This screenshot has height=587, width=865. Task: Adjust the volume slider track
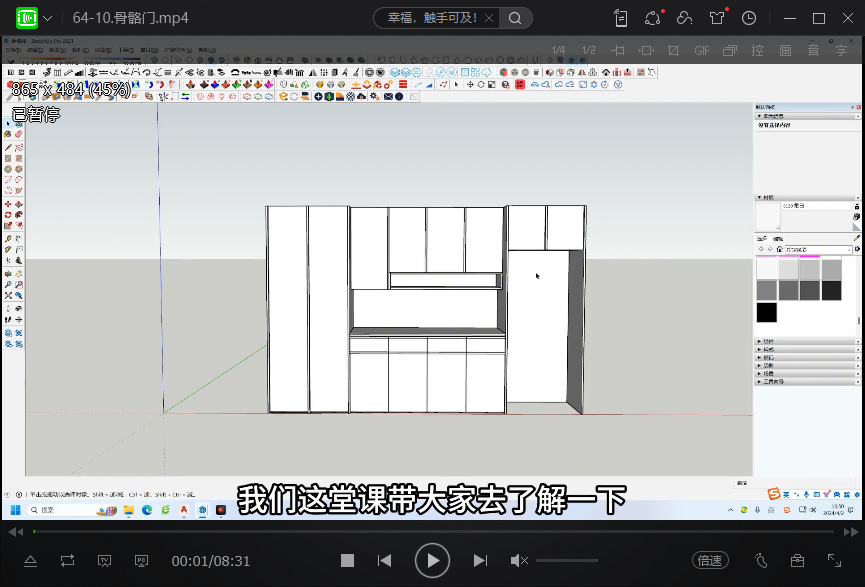[x=566, y=561]
